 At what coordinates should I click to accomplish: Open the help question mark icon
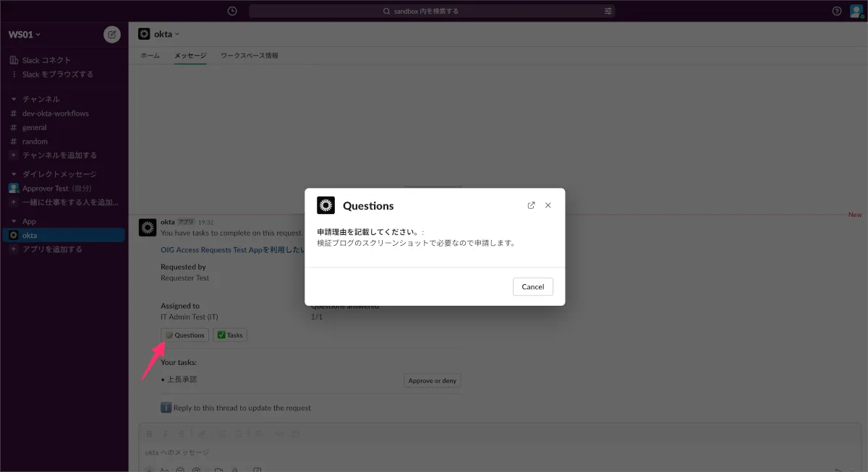(x=837, y=11)
